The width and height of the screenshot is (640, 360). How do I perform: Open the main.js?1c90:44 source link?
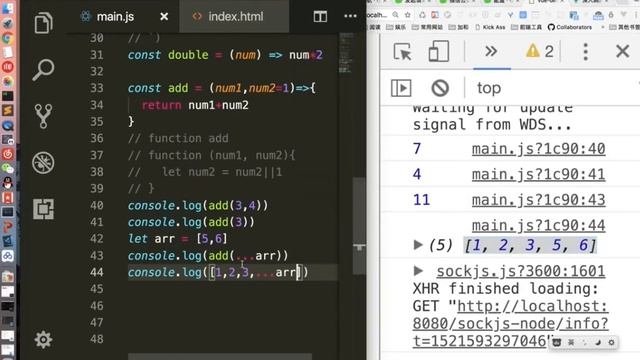coord(538,226)
